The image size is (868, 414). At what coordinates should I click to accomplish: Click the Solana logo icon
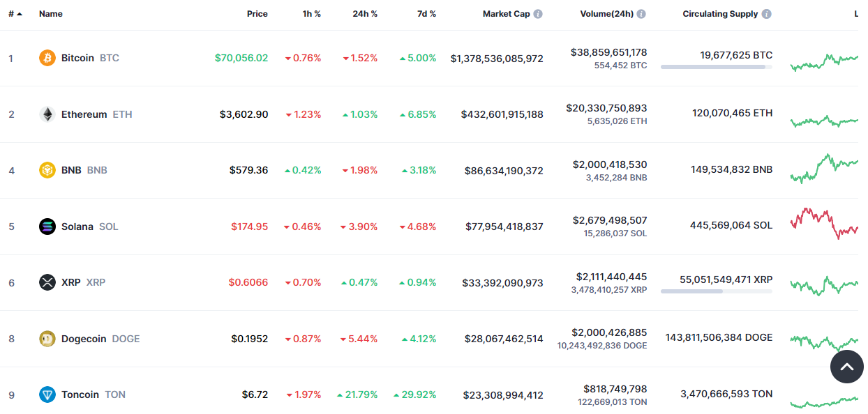pos(47,227)
